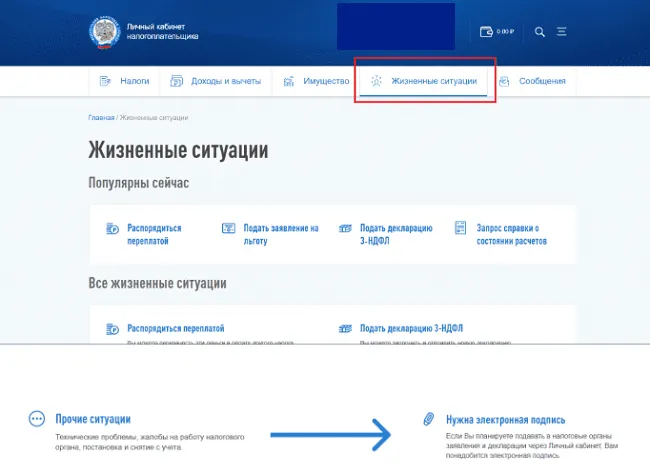The height and width of the screenshot is (474, 650).
Task: Click the paperclip icon near Нужна электронная подпись
Action: tap(428, 419)
